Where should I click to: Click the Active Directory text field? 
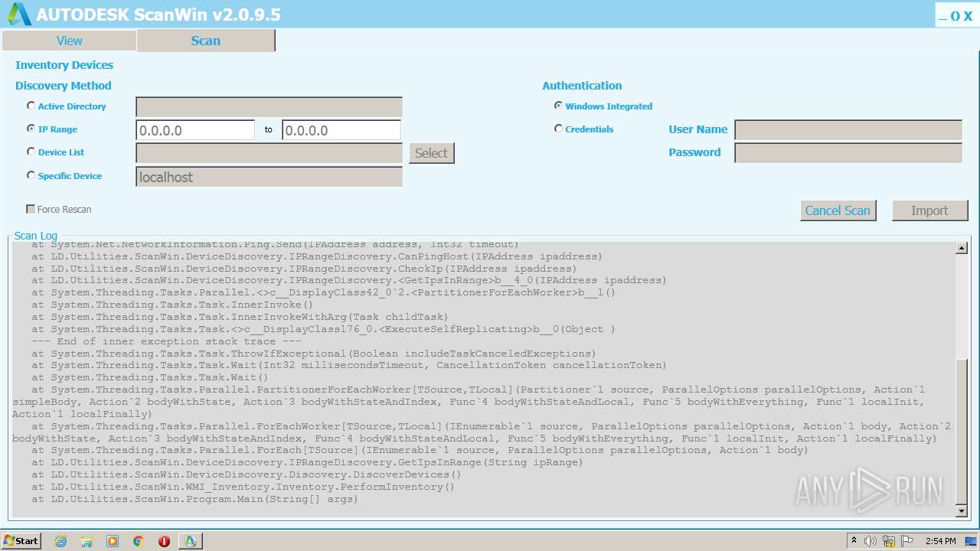click(269, 107)
